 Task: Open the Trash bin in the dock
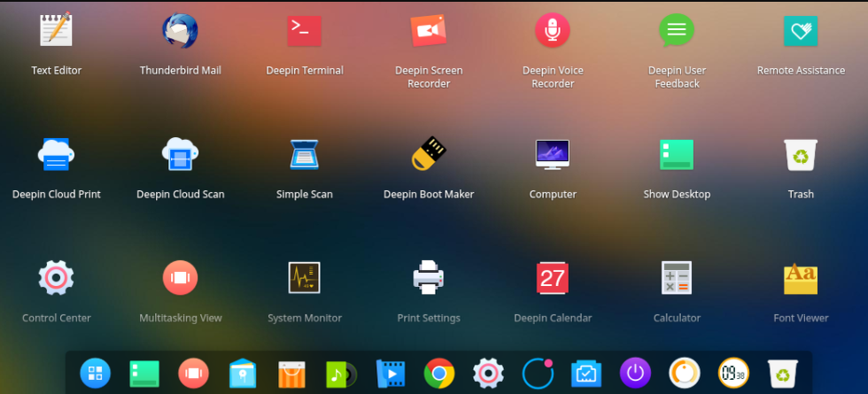783,374
